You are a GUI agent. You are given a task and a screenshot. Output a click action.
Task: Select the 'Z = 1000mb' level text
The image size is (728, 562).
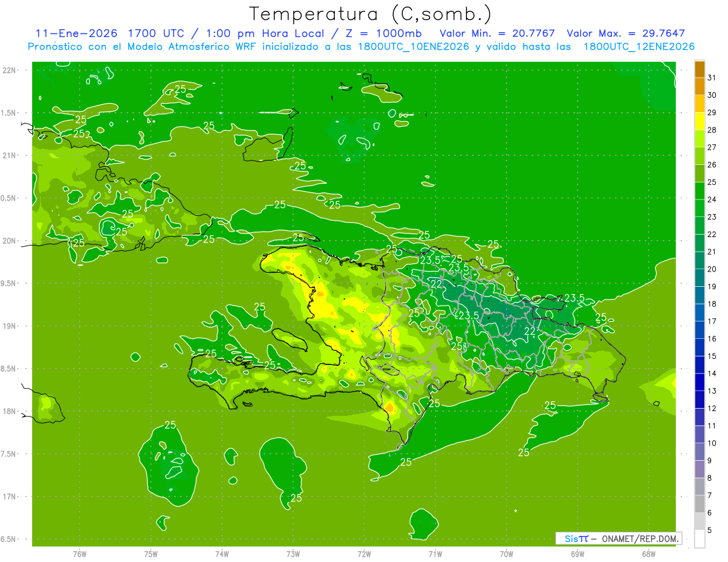(x=385, y=33)
